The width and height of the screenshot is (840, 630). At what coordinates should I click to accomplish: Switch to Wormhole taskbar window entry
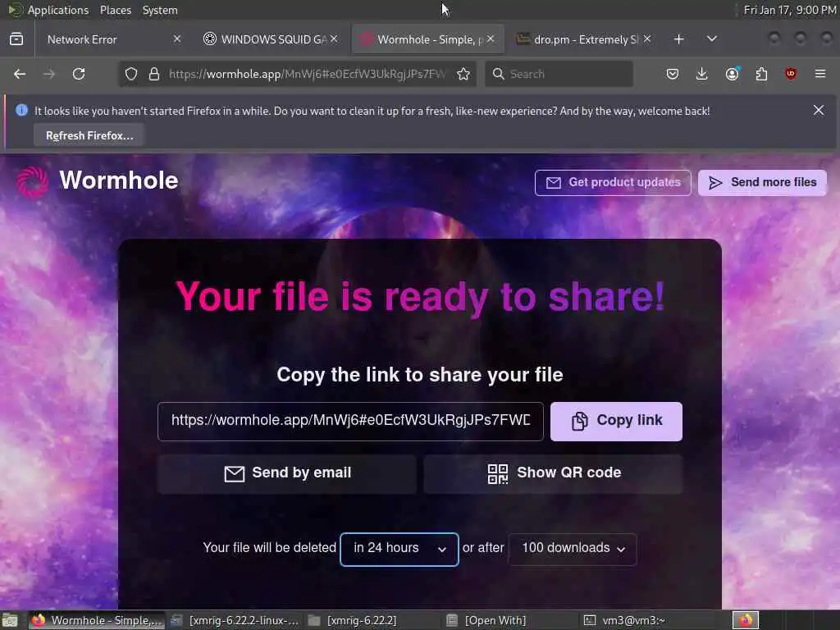97,620
